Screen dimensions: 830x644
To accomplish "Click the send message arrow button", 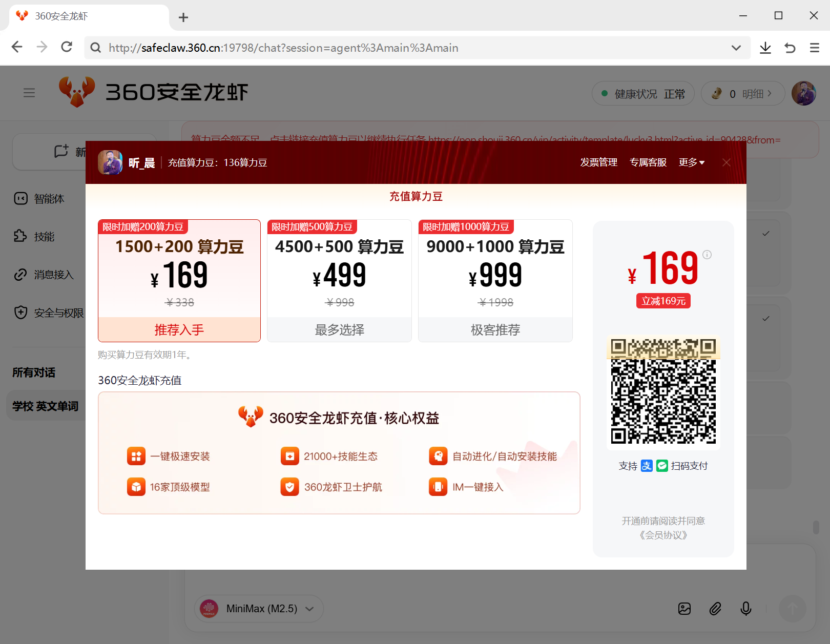I will [x=793, y=609].
